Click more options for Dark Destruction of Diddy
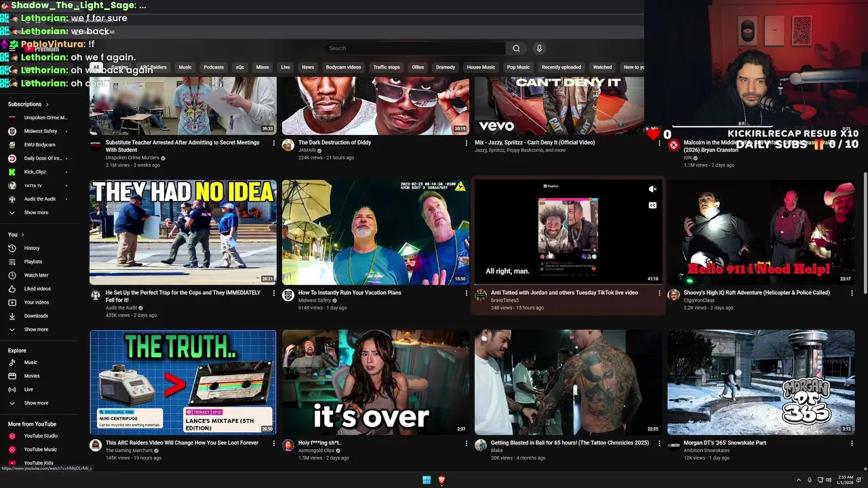Viewport: 868px width, 488px height. coord(467,143)
